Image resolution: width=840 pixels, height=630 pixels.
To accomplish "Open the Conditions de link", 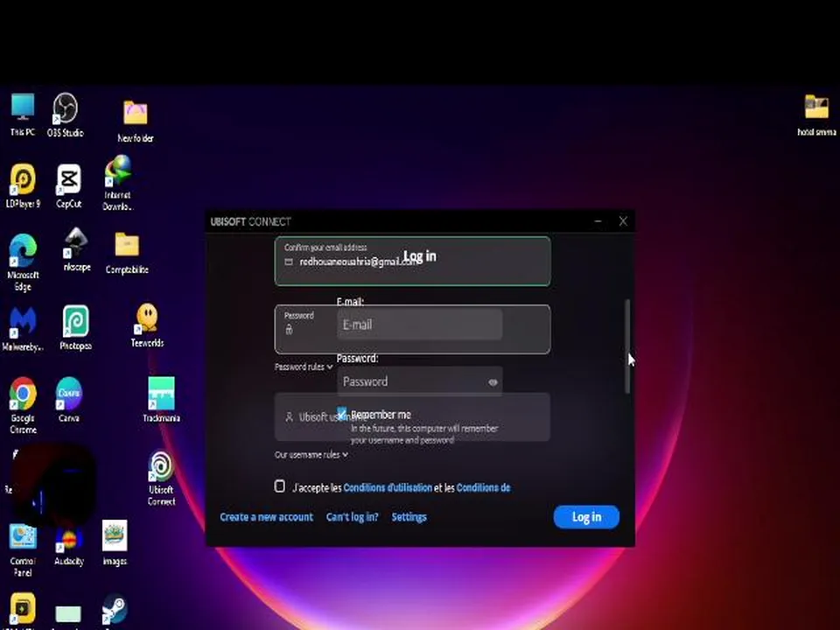I will [x=483, y=487].
